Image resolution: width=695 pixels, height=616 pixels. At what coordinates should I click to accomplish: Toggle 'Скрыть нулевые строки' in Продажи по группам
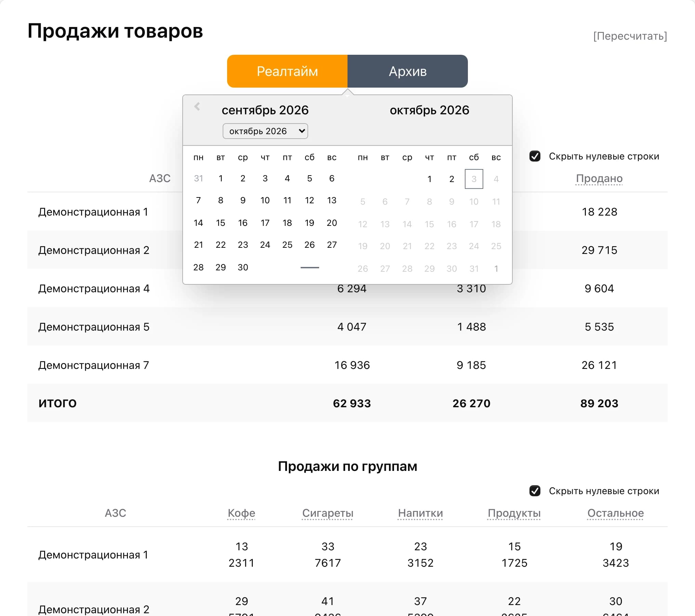[x=535, y=491]
